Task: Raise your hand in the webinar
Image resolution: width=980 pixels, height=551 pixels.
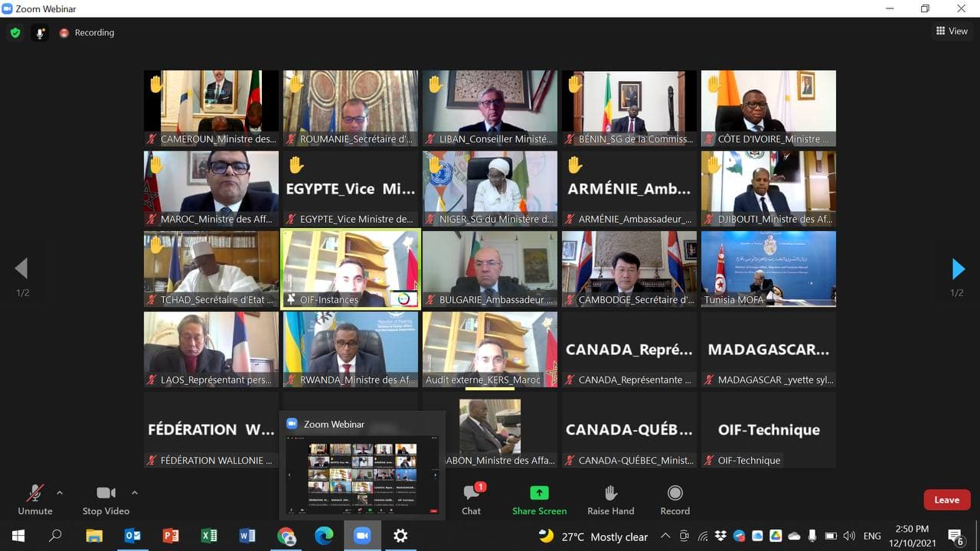Action: click(610, 498)
